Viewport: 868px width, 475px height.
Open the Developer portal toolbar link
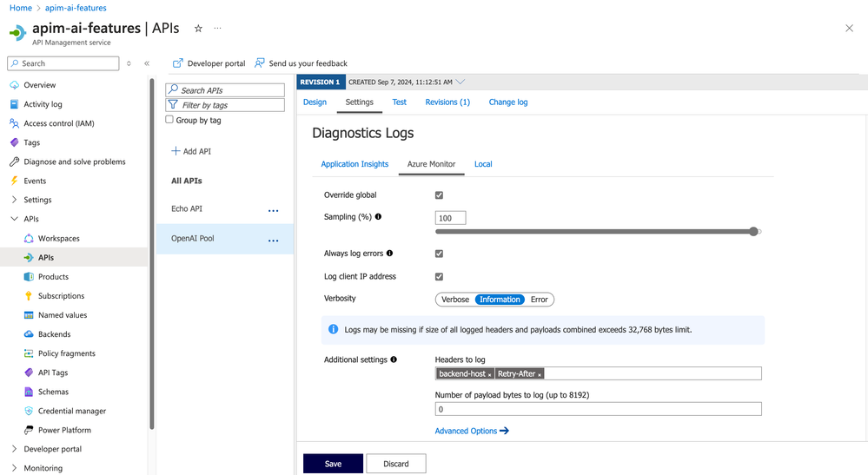click(x=209, y=63)
